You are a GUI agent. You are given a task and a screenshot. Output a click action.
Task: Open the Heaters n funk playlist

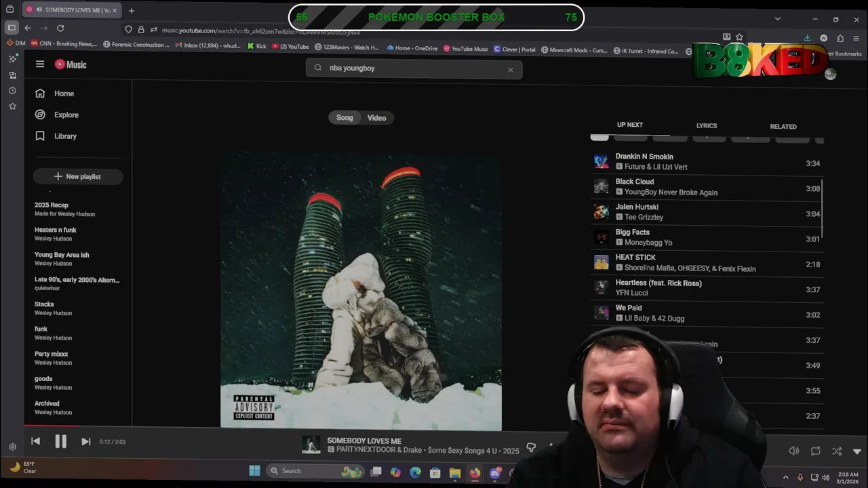click(x=56, y=234)
